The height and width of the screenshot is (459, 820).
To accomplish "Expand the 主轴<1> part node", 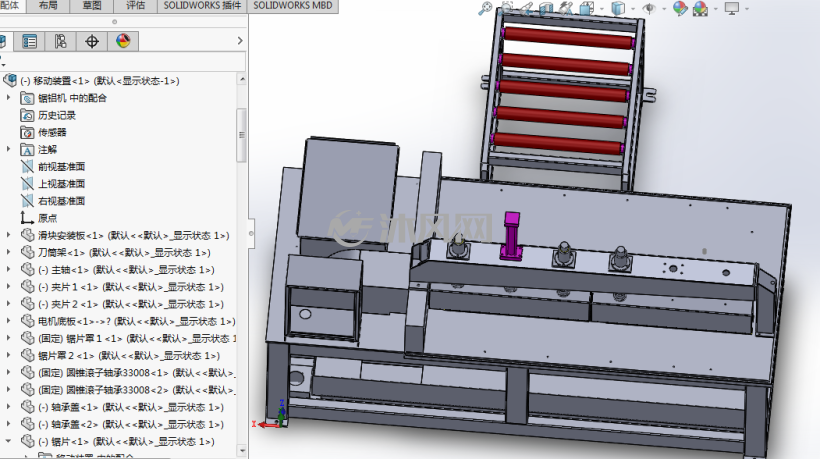I will coord(8,270).
